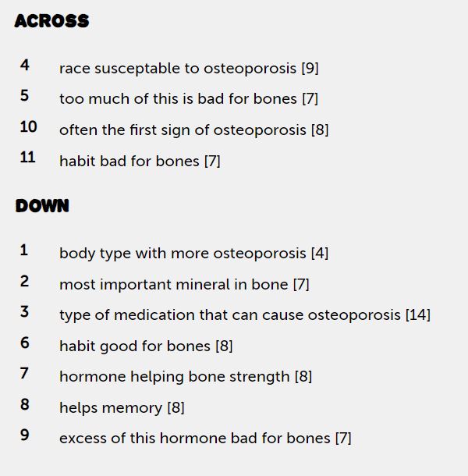Viewport: 468px width, 476px height.
Task: Choose 'hormone helping bone strength' clue
Action: [185, 377]
